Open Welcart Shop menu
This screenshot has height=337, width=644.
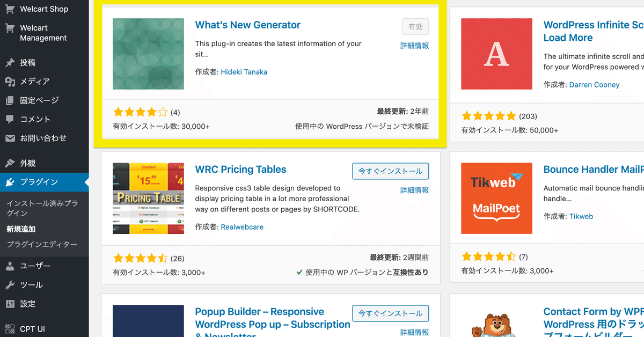coord(44,9)
